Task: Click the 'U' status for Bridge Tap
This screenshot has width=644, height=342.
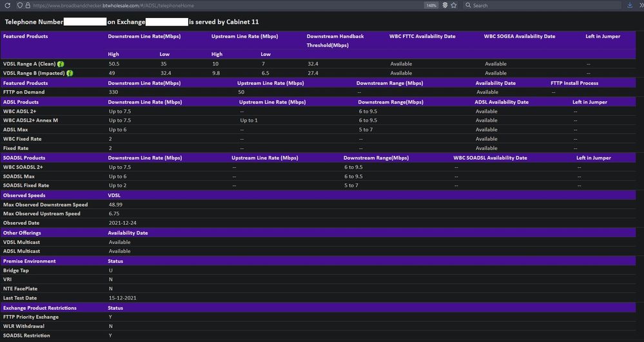Action: [x=110, y=271]
